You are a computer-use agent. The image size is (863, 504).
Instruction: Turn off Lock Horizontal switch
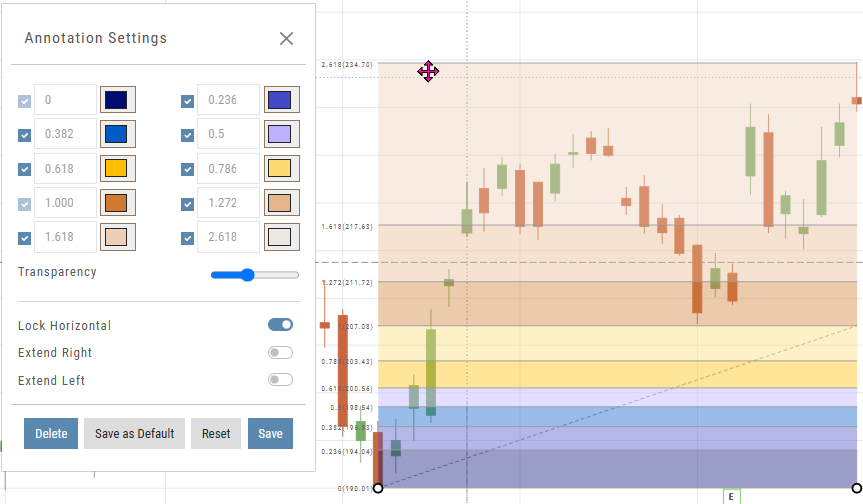[x=280, y=325]
